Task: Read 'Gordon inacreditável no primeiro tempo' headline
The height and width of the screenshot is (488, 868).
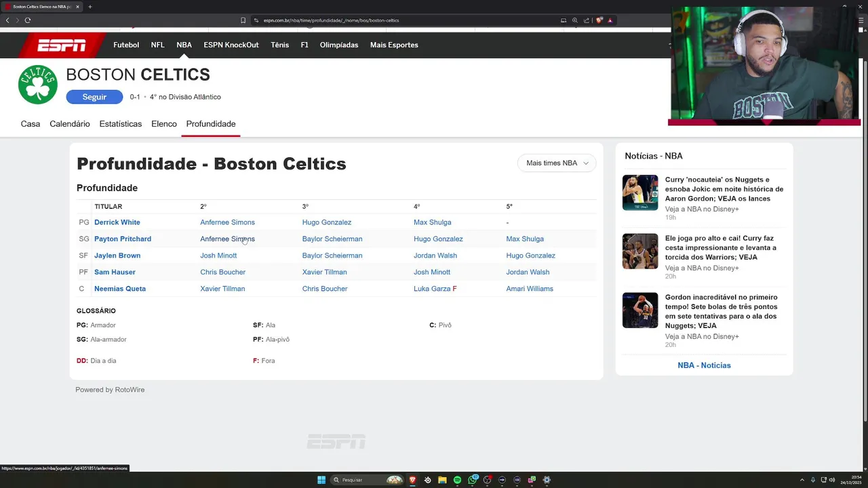Action: coord(722,311)
